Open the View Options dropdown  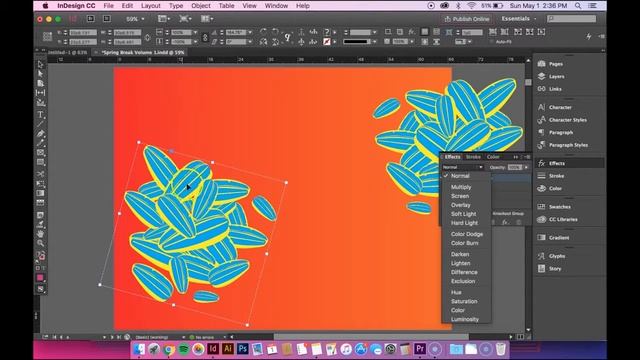click(x=164, y=19)
